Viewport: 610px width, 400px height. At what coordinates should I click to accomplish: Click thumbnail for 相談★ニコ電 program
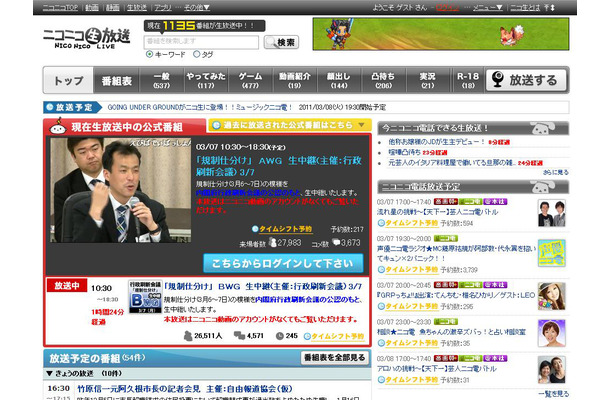point(552,333)
